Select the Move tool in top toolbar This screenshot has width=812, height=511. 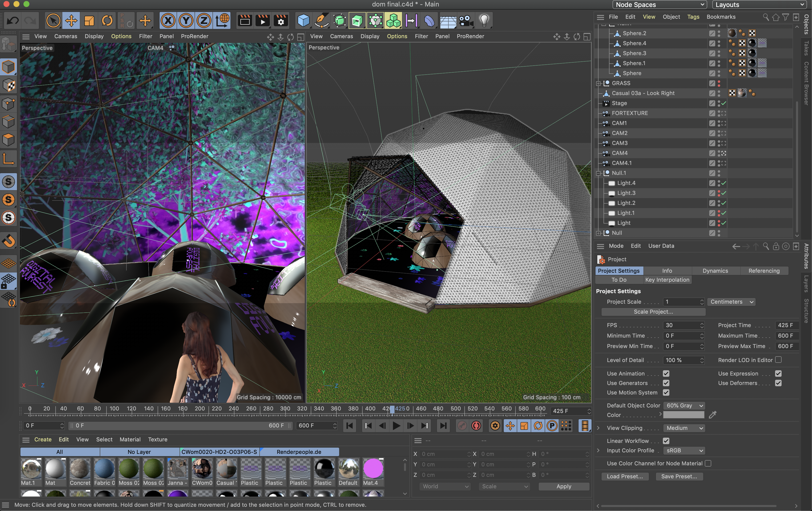[x=71, y=21]
